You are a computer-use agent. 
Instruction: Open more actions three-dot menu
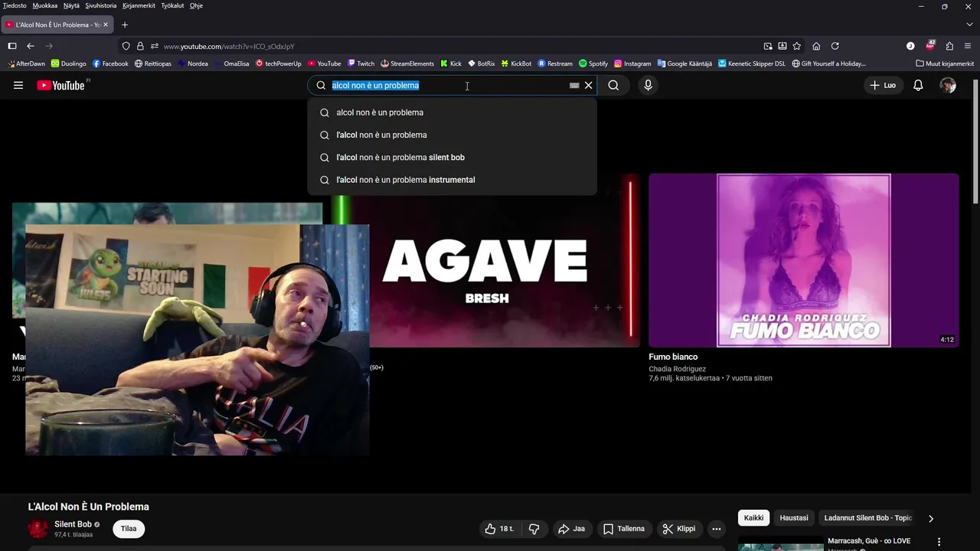717,529
